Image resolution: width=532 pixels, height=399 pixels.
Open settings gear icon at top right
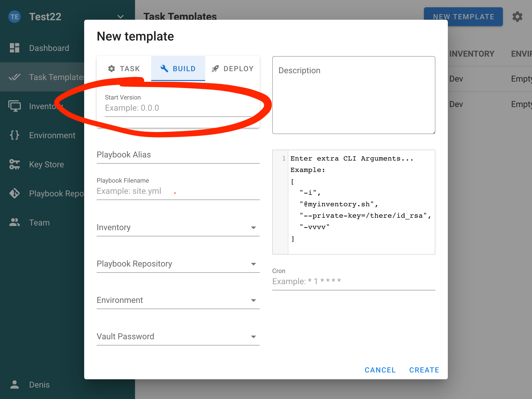coord(517,17)
